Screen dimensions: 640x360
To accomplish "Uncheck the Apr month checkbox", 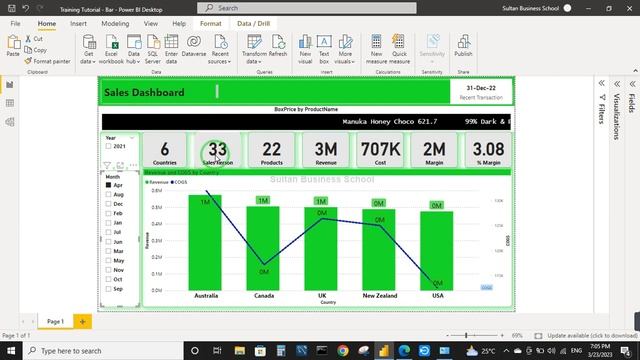I will [108, 185].
